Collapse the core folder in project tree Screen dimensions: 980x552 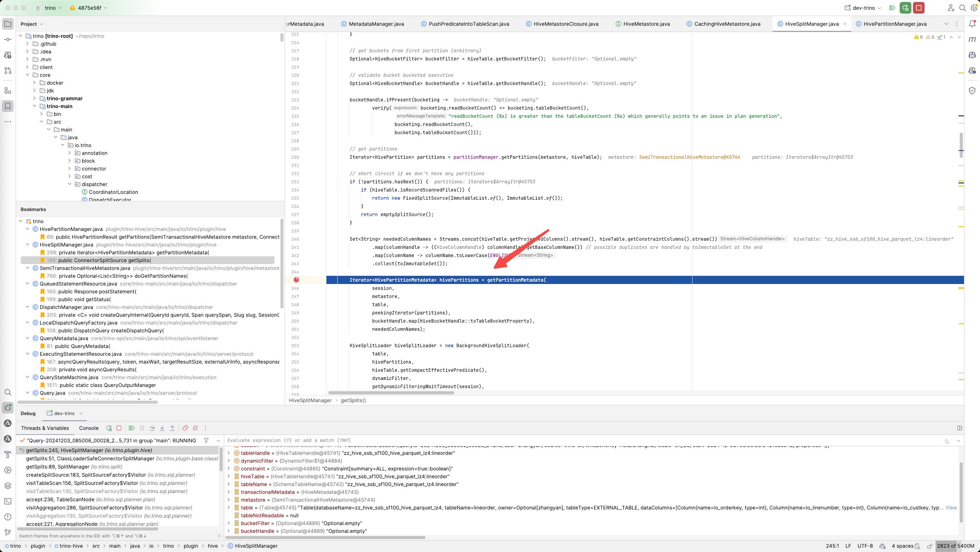(x=28, y=75)
